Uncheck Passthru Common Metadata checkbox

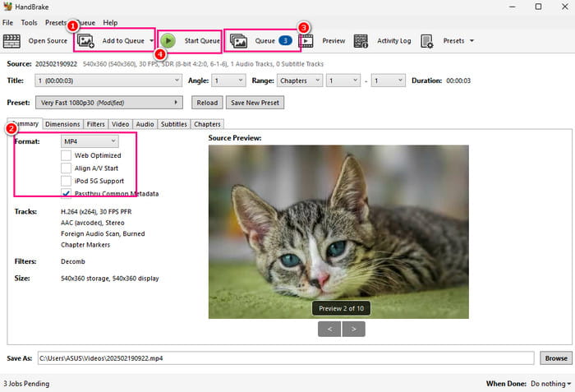66,193
